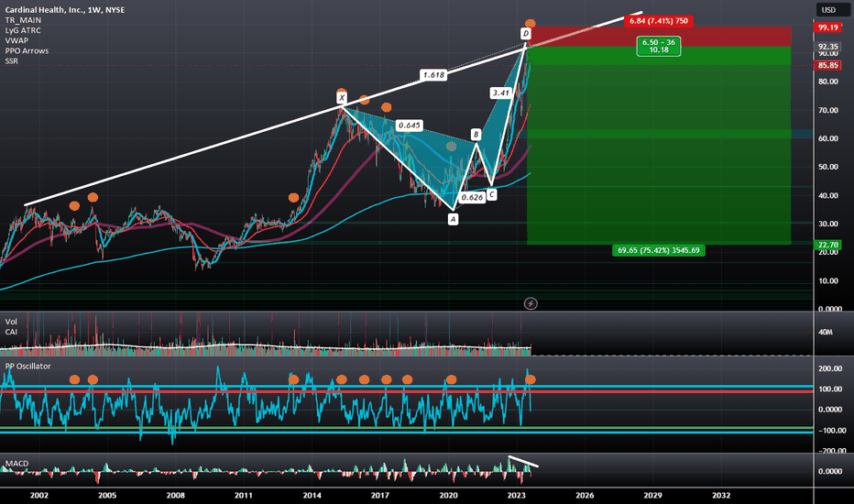Click the Vol indicator label
The width and height of the screenshot is (854, 504).
click(x=11, y=322)
